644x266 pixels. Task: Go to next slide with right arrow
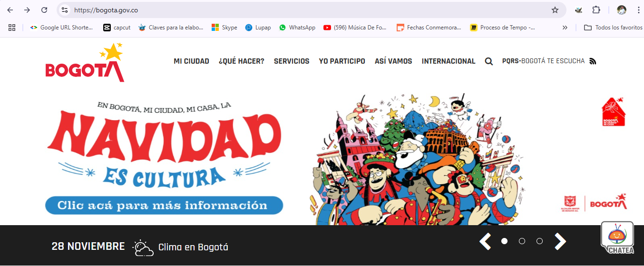560,241
